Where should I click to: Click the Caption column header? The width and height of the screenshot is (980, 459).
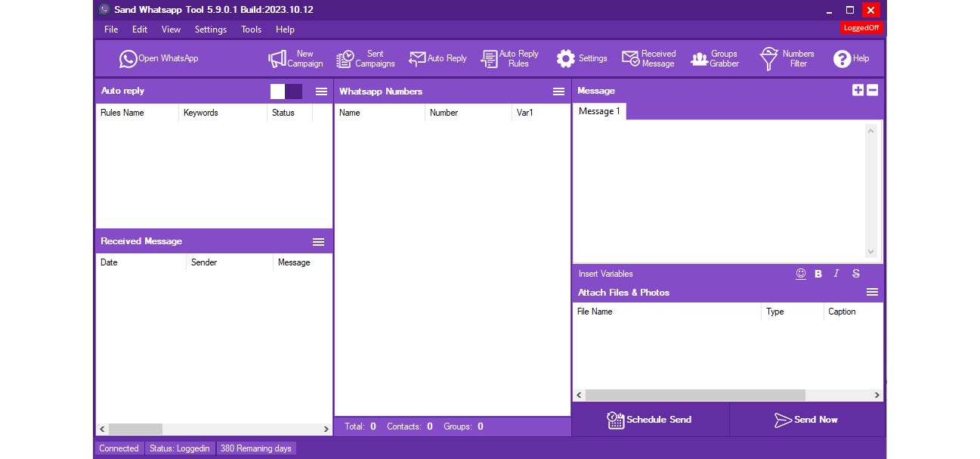[853, 312]
